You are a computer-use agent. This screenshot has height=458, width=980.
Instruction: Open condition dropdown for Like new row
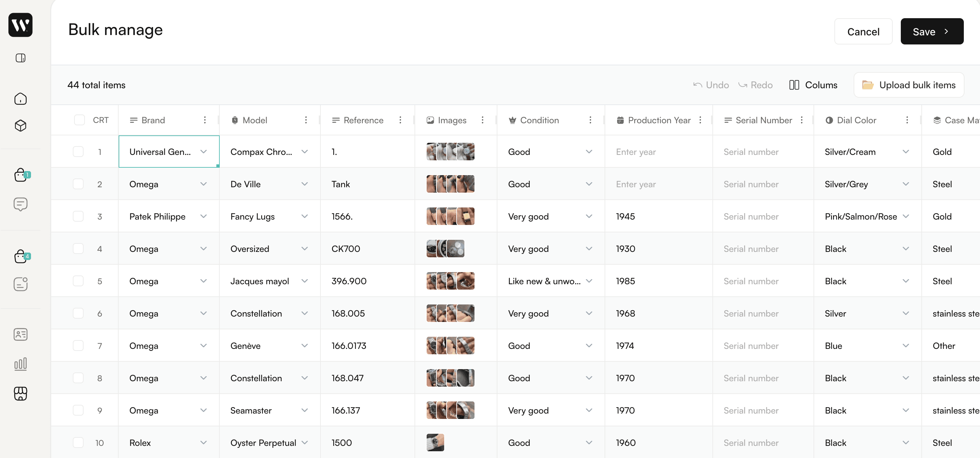pyautogui.click(x=589, y=281)
